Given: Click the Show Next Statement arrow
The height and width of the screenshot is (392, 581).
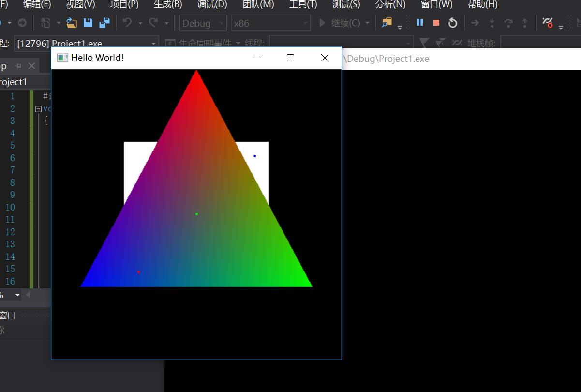Looking at the screenshot, I should (475, 23).
